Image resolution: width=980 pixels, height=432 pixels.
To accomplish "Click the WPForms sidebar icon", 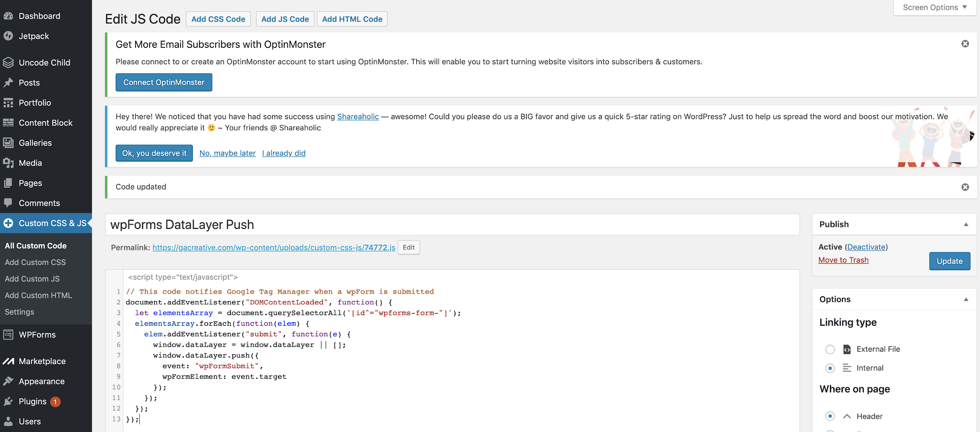I will point(8,335).
